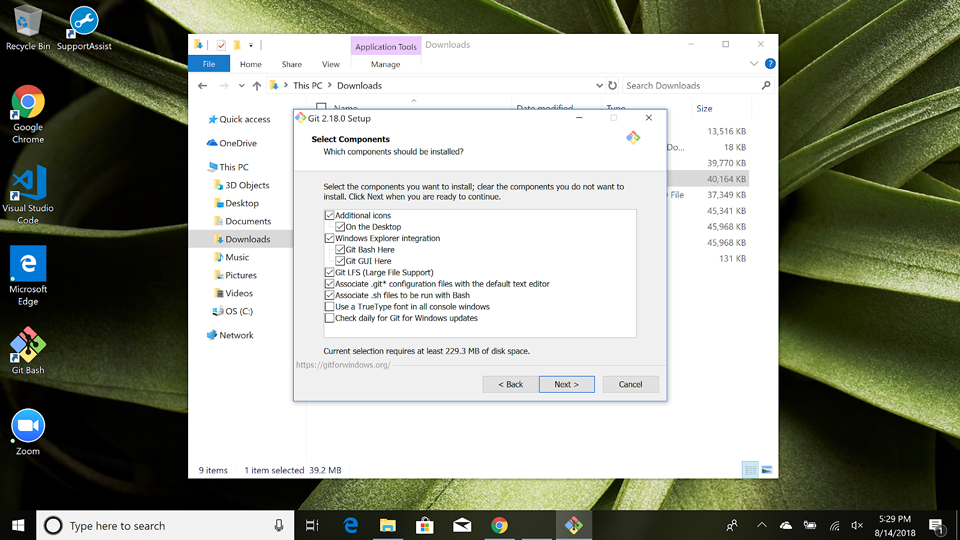Image resolution: width=960 pixels, height=540 pixels.
Task: Open the Share ribbon tab
Action: 291,64
